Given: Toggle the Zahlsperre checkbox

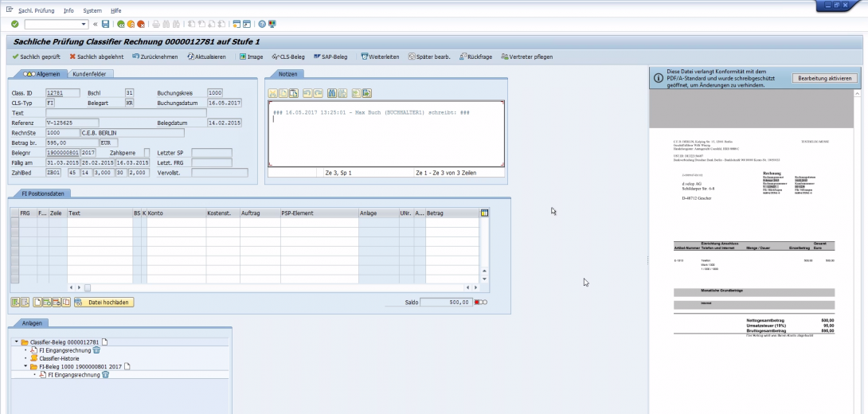Looking at the screenshot, I should click(147, 152).
